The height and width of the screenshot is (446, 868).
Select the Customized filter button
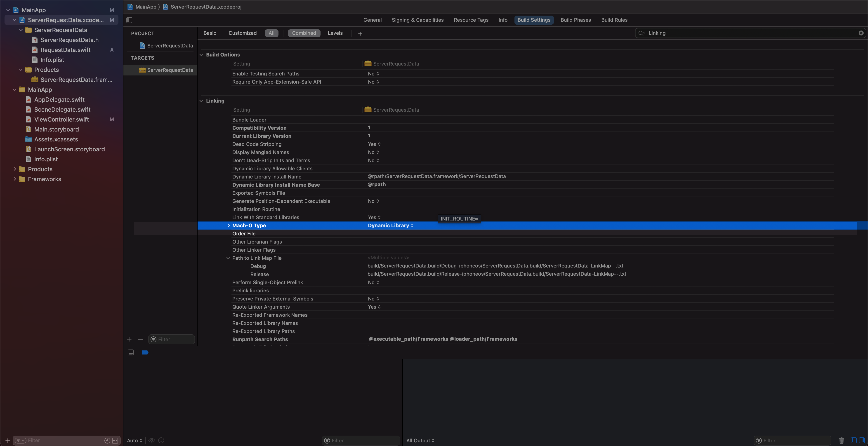click(242, 33)
